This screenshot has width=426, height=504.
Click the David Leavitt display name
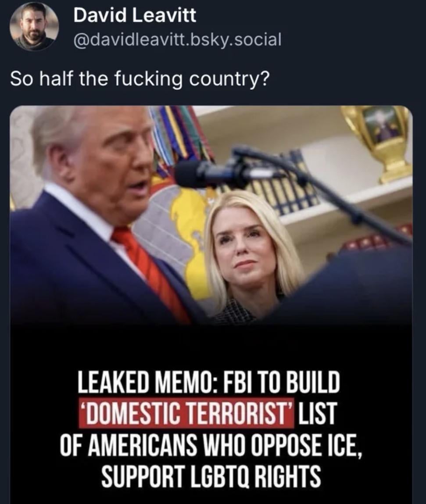click(135, 15)
